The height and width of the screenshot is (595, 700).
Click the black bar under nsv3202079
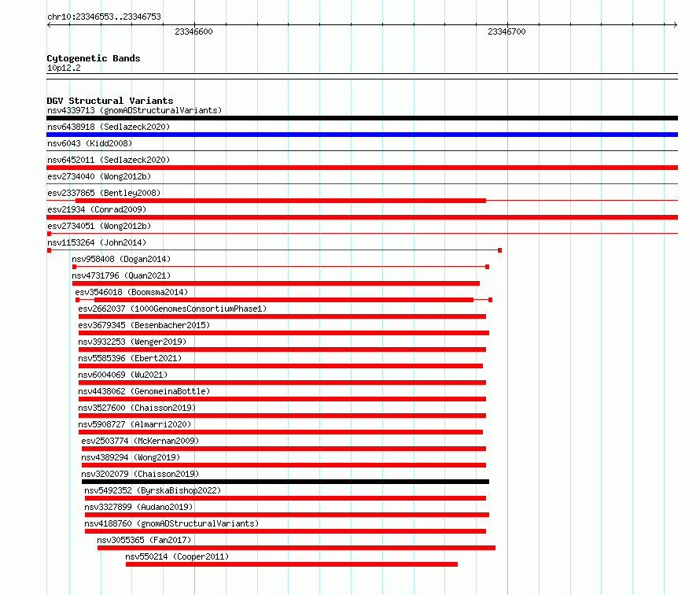coord(286,482)
